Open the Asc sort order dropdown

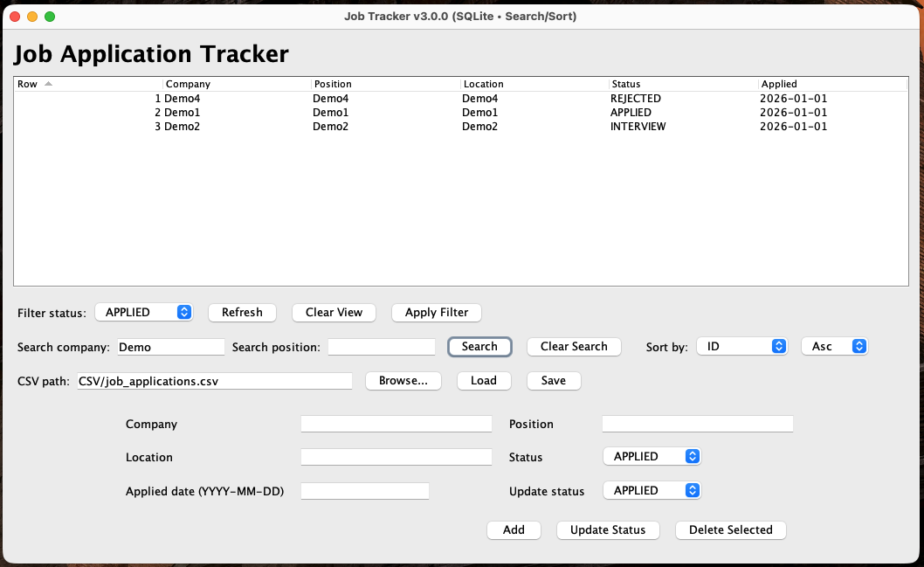click(834, 346)
